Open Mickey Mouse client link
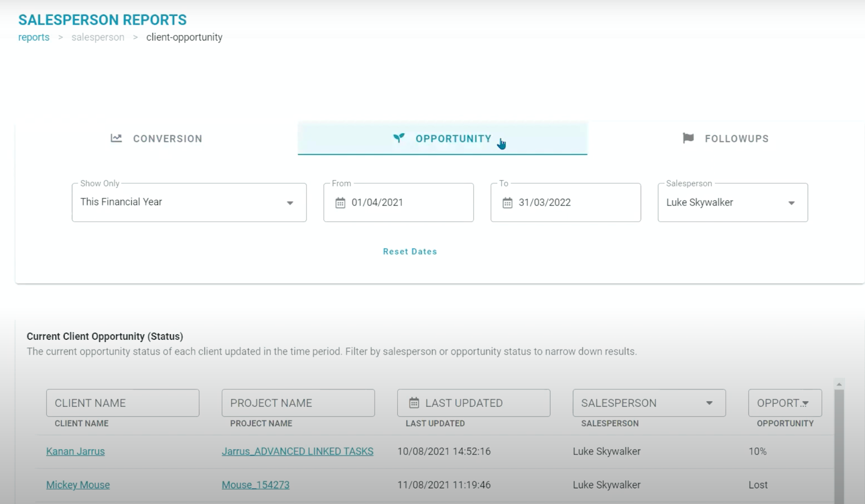 pos(78,485)
